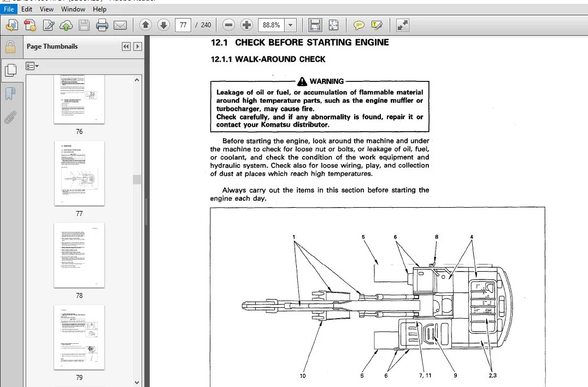Click the thumbnails scrollbar down arrow

pyautogui.click(x=137, y=383)
